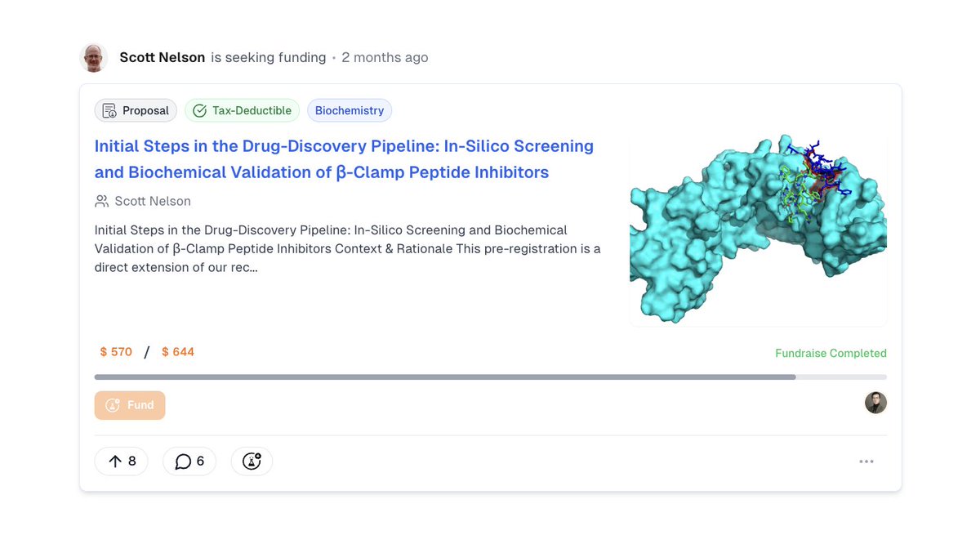Click the 2 months ago timestamp
Screen dimensions: 980x535
coord(385,58)
